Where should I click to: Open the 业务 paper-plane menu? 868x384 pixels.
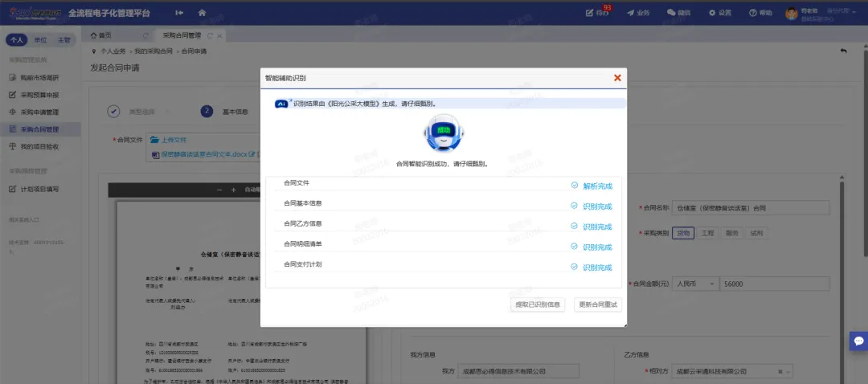[x=637, y=13]
